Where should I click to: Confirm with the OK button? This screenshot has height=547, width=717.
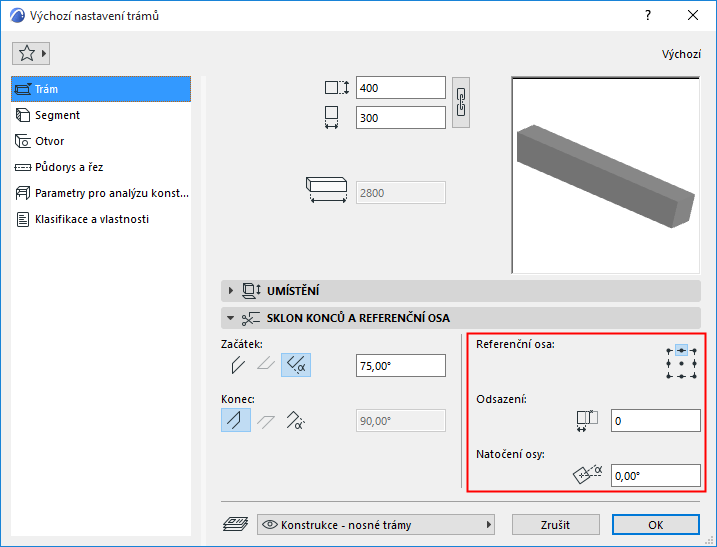coord(656,525)
